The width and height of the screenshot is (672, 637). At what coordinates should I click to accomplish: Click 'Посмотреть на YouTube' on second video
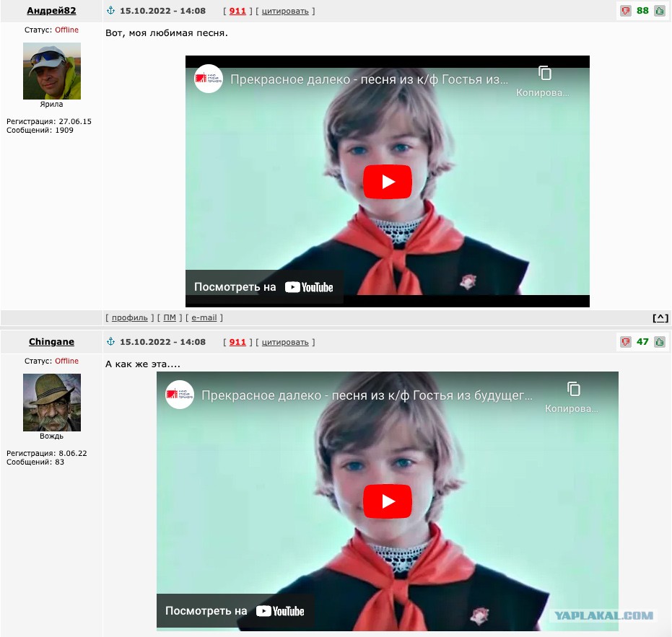pyautogui.click(x=235, y=611)
